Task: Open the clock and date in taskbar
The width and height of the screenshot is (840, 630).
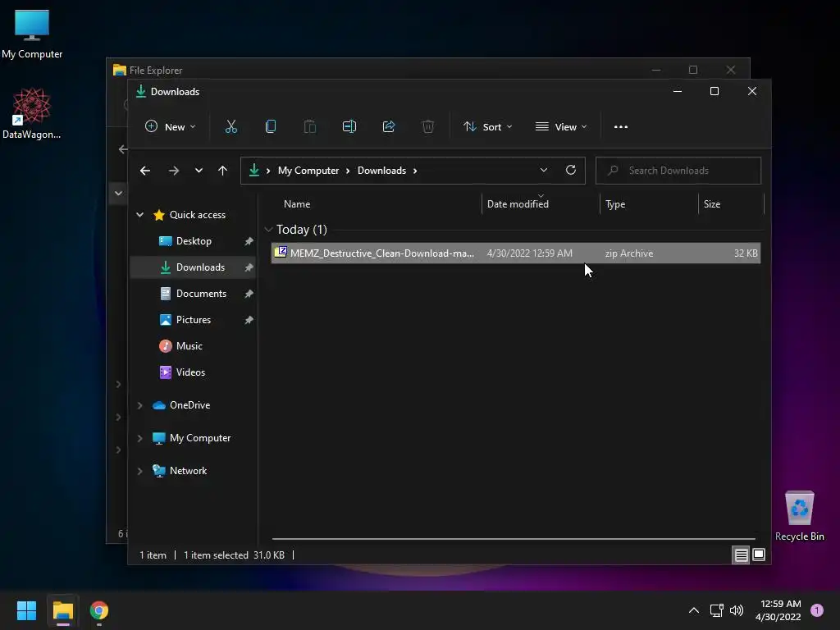Action: [x=778, y=610]
